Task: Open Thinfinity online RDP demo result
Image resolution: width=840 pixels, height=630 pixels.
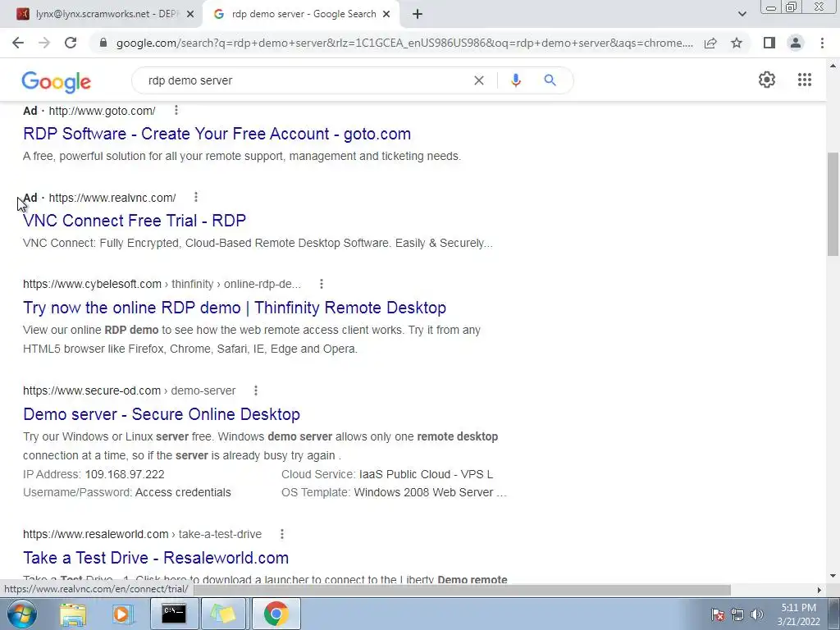Action: [235, 308]
